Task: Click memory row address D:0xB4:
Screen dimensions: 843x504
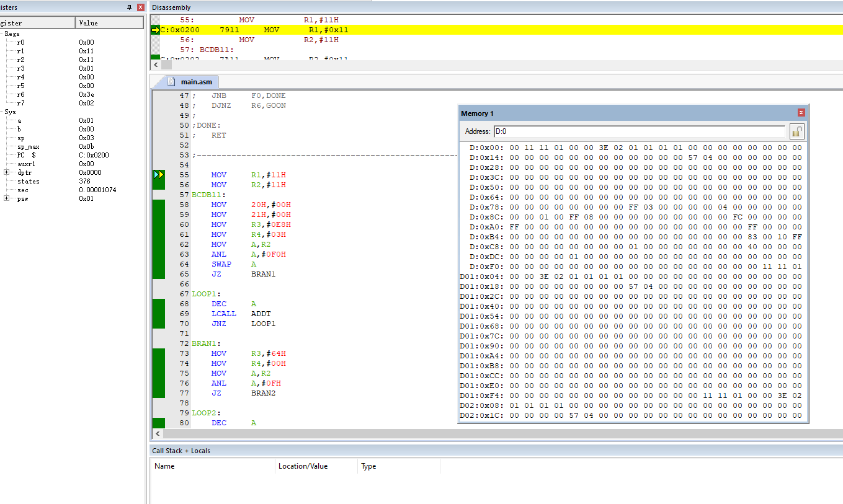Action: coord(487,237)
